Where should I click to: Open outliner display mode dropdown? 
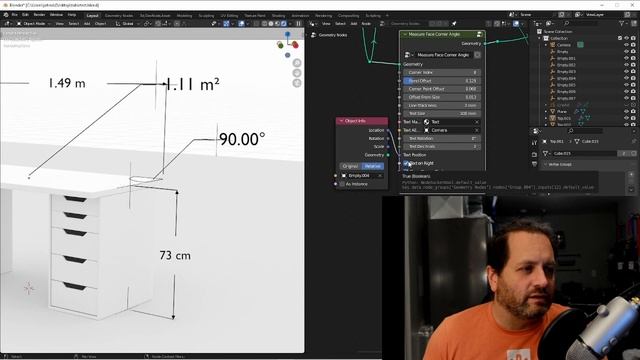coord(551,24)
